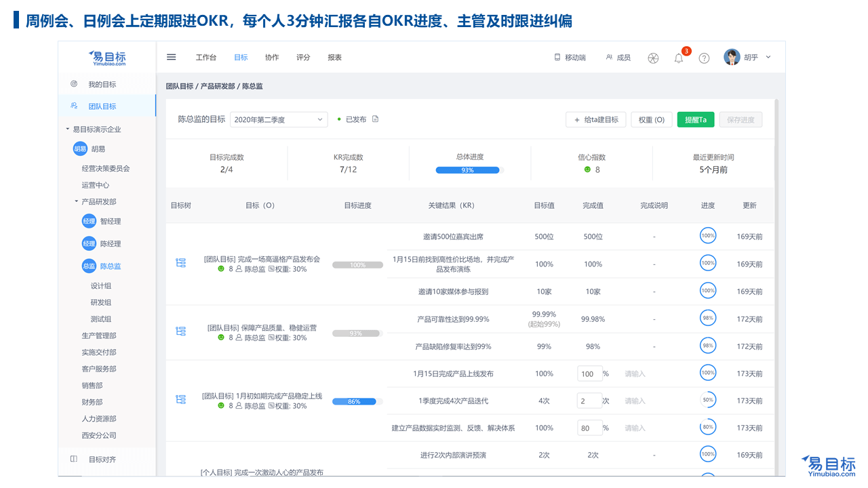
Task: Click 易目标 logo in sidebar
Action: click(107, 58)
